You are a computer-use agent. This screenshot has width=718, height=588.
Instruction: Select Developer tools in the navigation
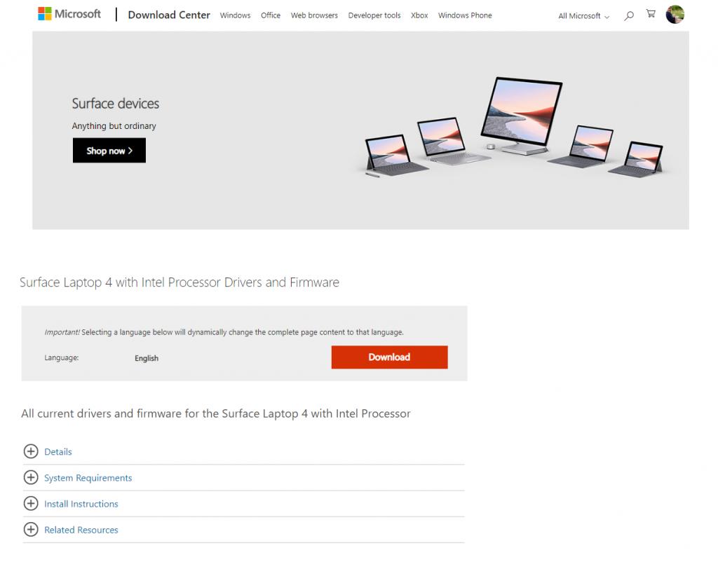coord(374,15)
